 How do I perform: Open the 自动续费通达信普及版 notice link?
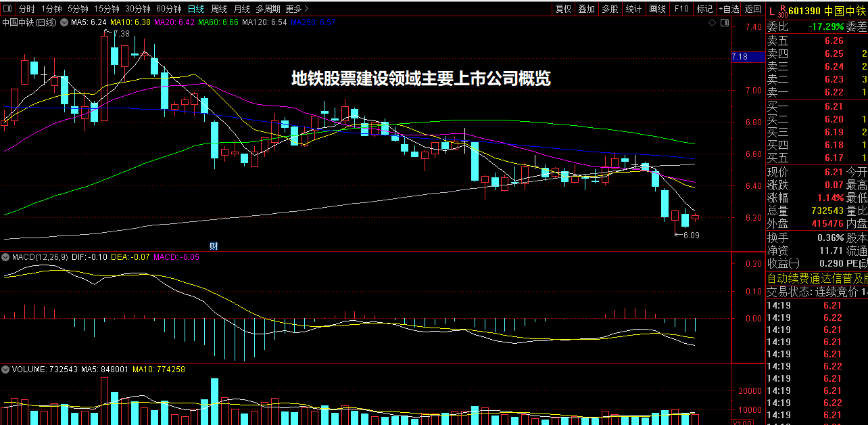[x=817, y=278]
